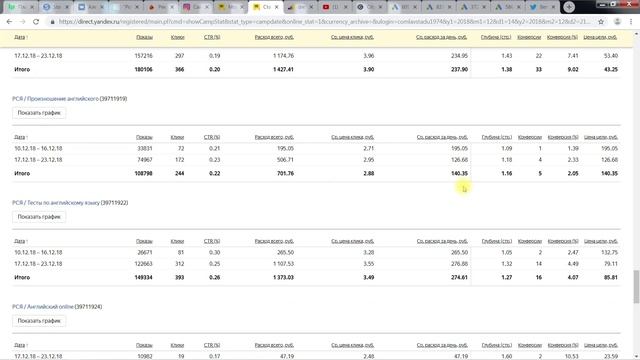Go back to the previous page in Chrome
640x360 pixels.
(9, 22)
